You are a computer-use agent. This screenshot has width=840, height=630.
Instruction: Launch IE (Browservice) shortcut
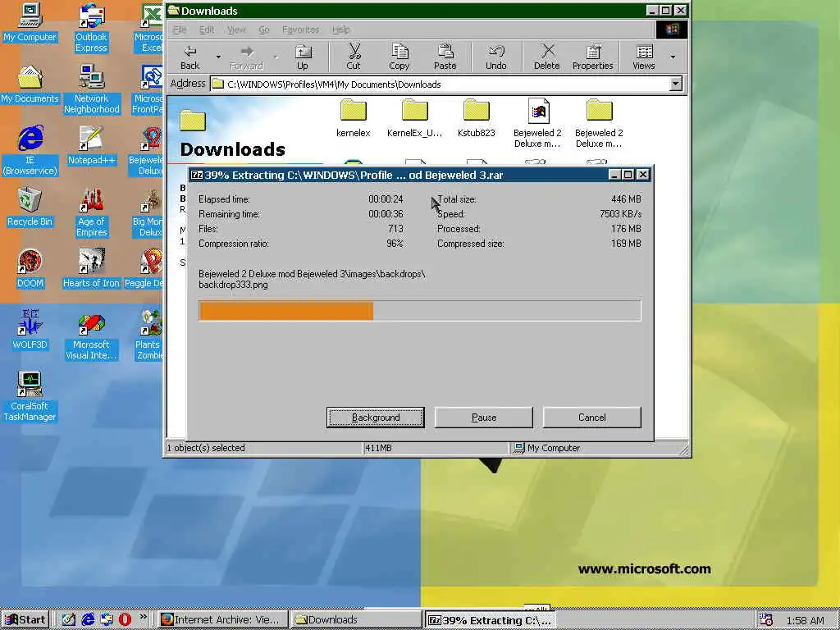(30, 151)
